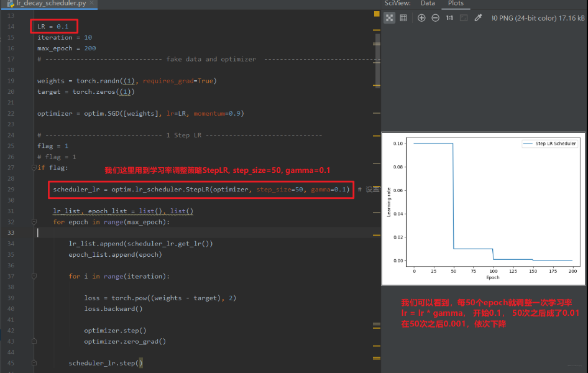Close the lr_decay_scheduler.py editor tab
This screenshot has height=373, width=588.
[91, 3]
